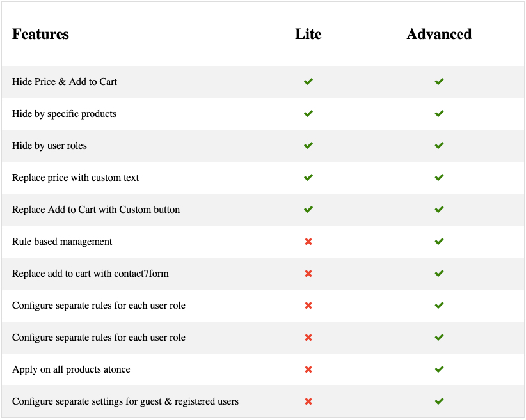The image size is (526, 420).
Task: Click the Hide Price & Add to Cart text
Action: tap(65, 81)
